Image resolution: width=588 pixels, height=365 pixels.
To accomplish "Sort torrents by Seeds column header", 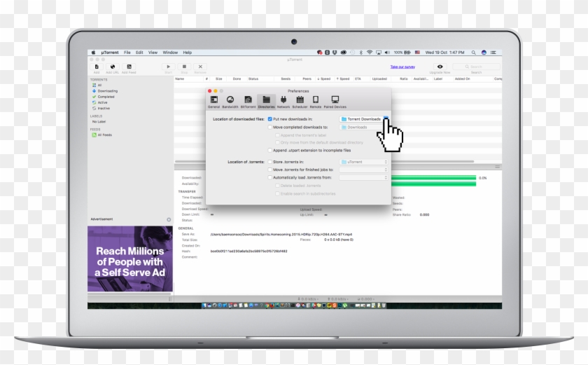I will [x=286, y=79].
